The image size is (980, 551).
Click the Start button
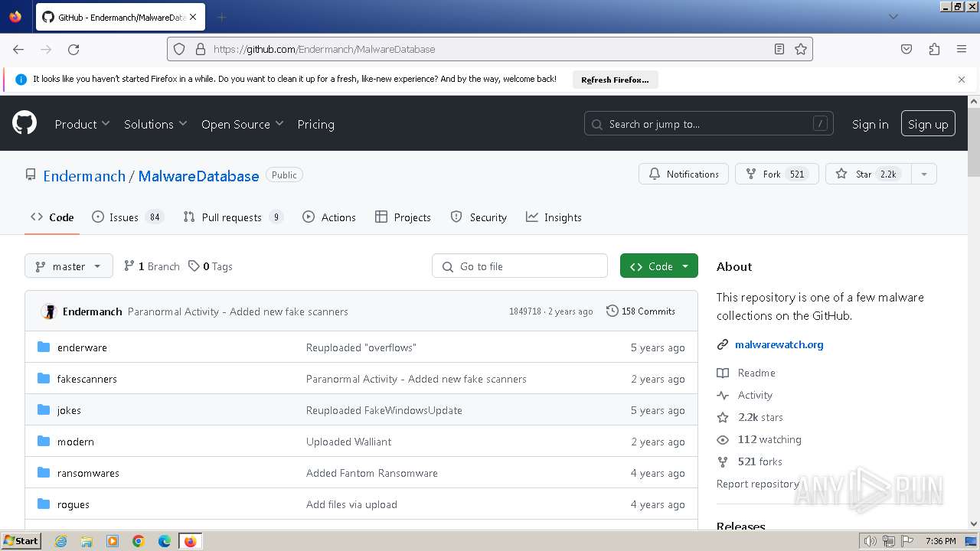pos(21,541)
